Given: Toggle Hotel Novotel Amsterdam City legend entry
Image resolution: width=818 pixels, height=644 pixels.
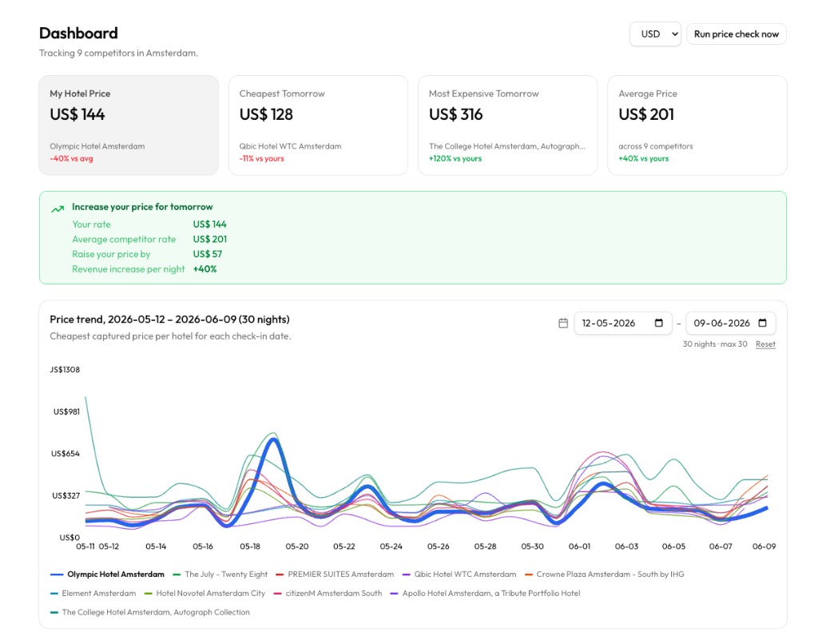Looking at the screenshot, I should [x=204, y=594].
